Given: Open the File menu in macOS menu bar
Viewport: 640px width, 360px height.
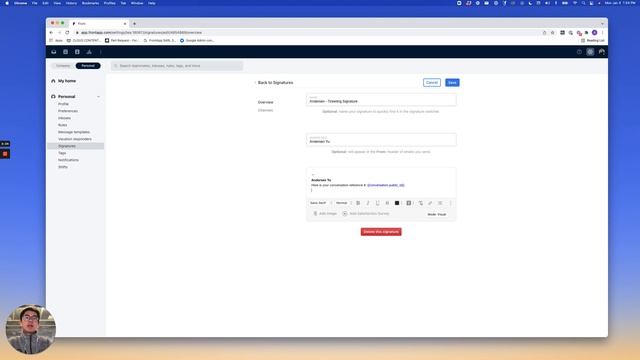Looking at the screenshot, I should [x=34, y=3].
